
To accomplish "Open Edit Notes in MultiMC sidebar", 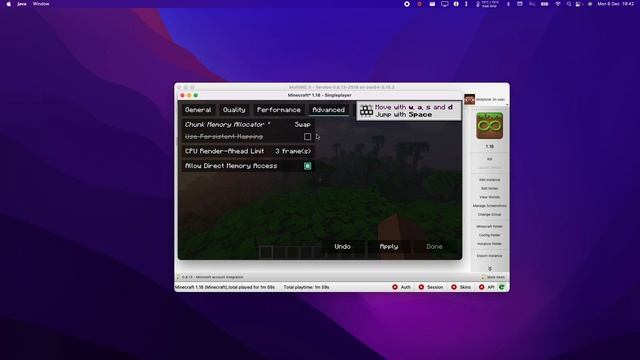I will (x=489, y=189).
